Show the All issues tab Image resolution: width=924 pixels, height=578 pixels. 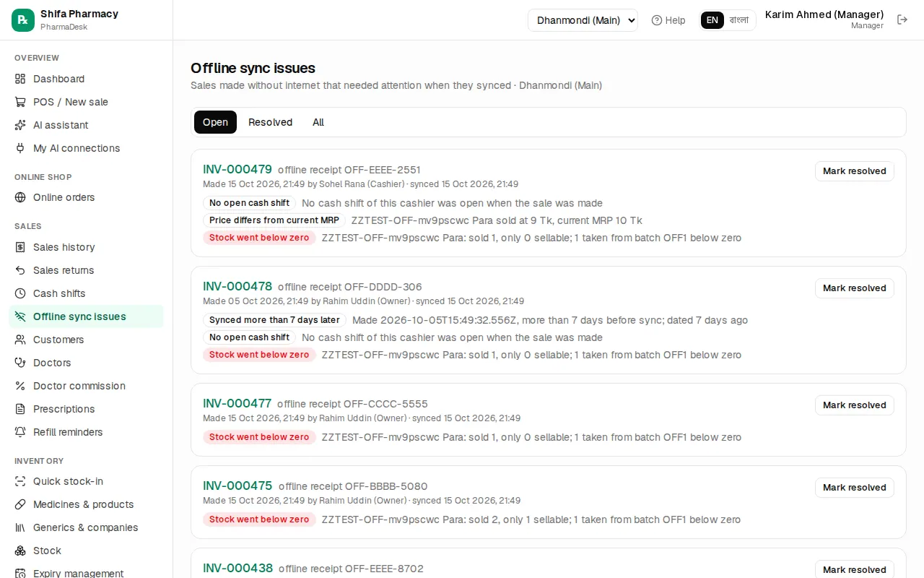point(318,122)
